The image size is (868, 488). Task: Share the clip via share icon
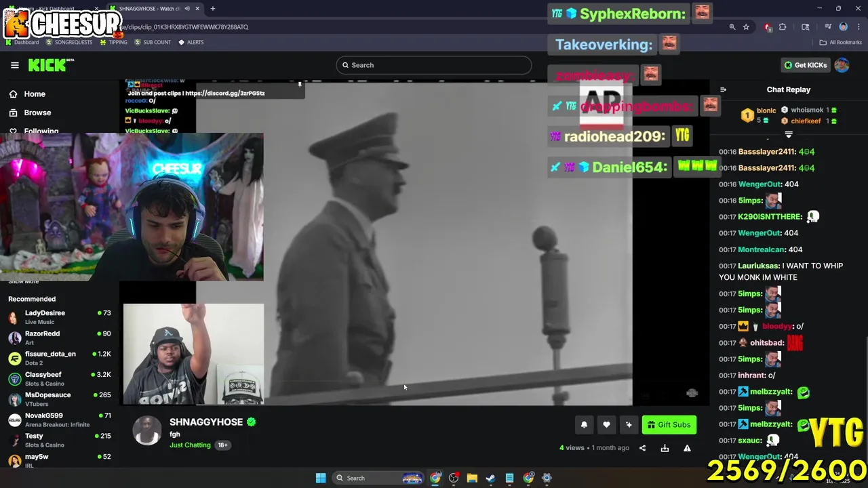point(642,448)
